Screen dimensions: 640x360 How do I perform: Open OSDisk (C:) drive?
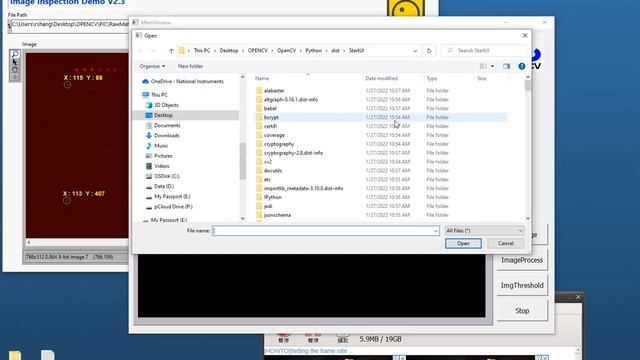[x=167, y=176]
